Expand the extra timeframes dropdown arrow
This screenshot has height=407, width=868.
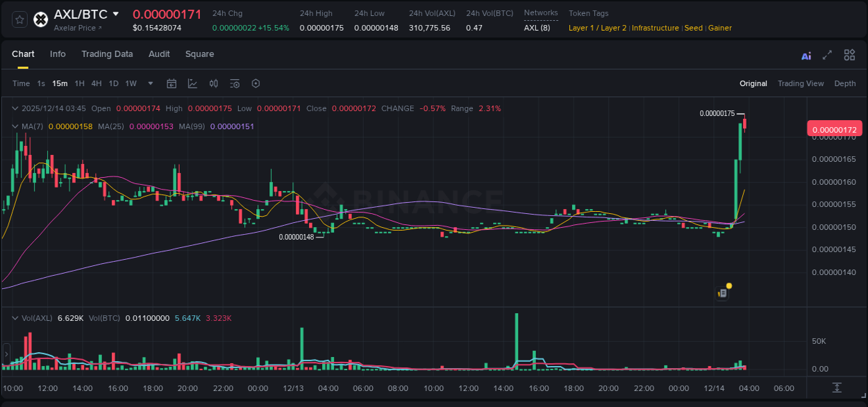(x=149, y=83)
